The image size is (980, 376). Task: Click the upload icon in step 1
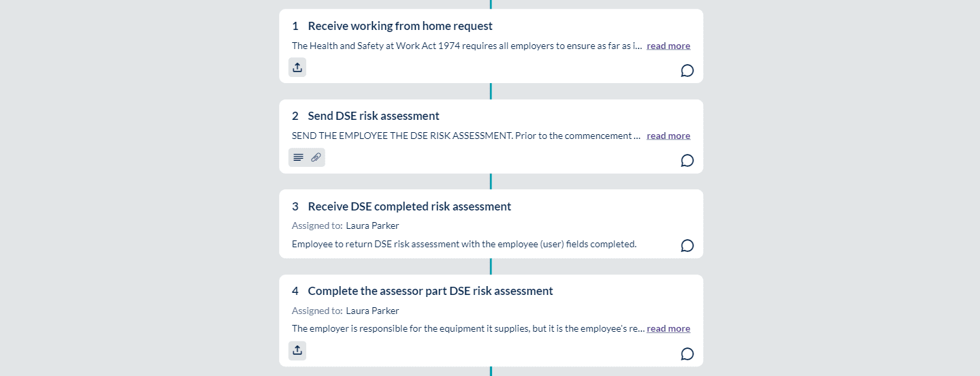[297, 67]
